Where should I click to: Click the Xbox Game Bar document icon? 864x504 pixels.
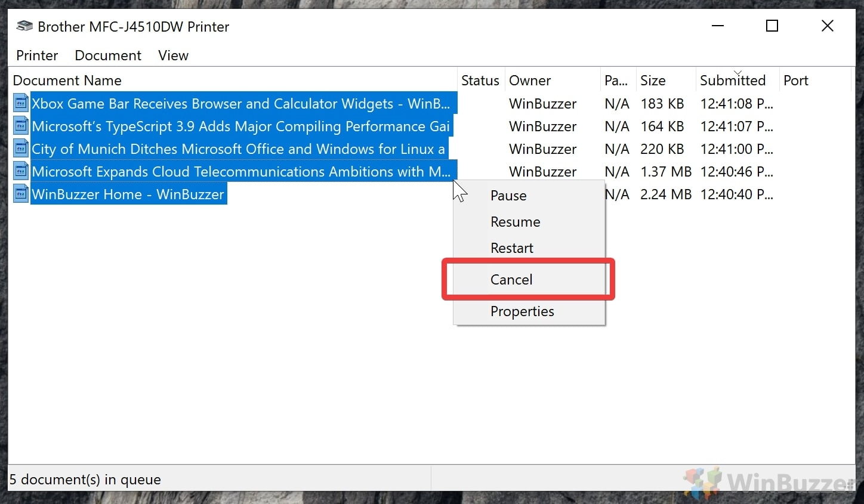(x=21, y=104)
